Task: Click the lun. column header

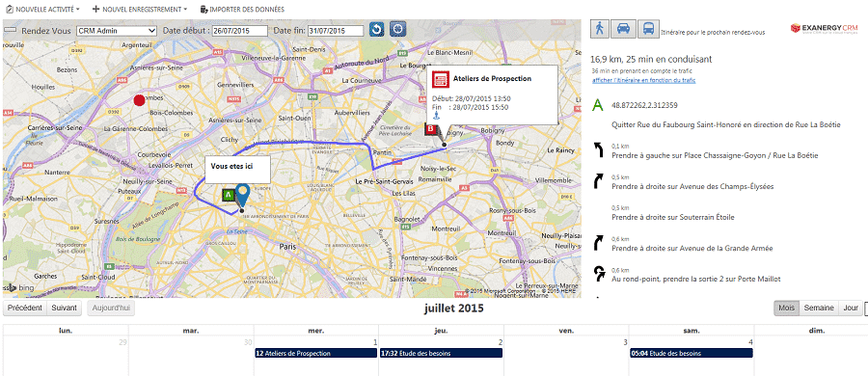Action: [66, 331]
